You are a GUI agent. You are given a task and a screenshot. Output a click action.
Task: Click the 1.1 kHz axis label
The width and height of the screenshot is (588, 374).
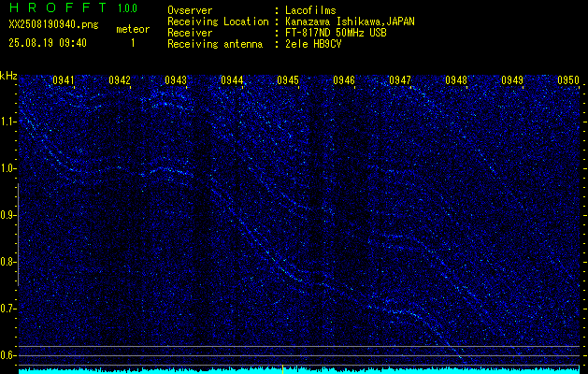tap(8, 122)
